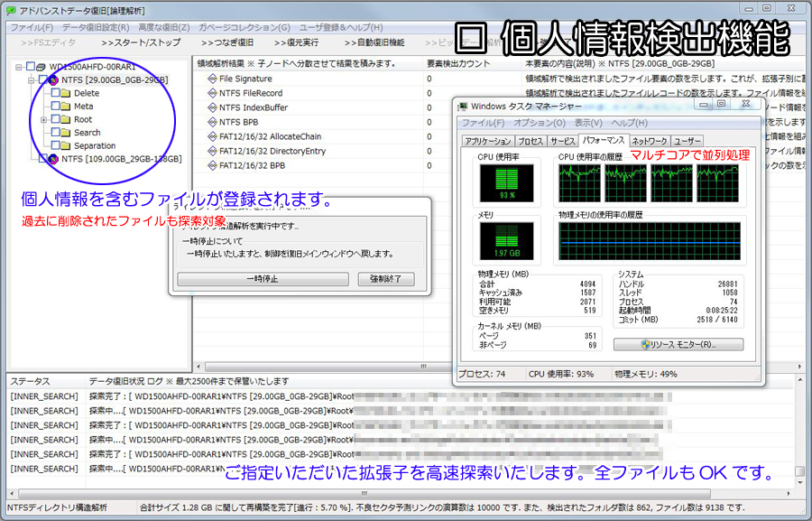Tick the Search folder checkbox
Viewport: 812px width, 521px height.
coord(55,132)
